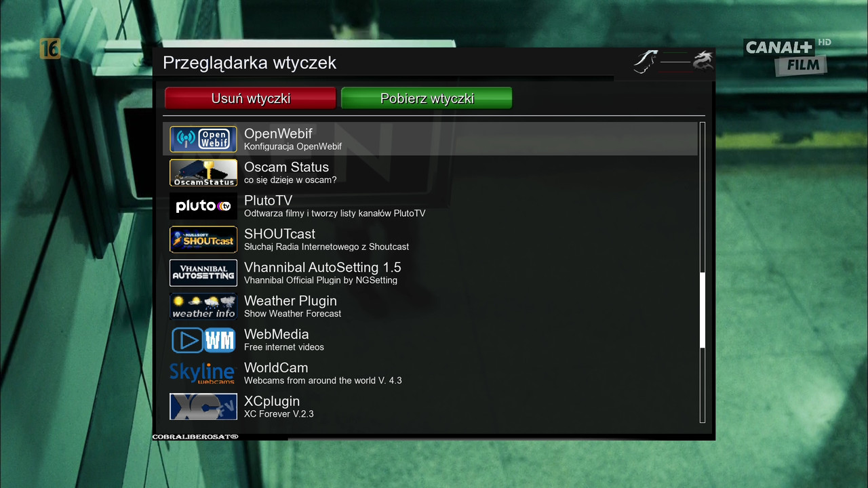
Task: Select the WebMedia entry name
Action: (276, 334)
